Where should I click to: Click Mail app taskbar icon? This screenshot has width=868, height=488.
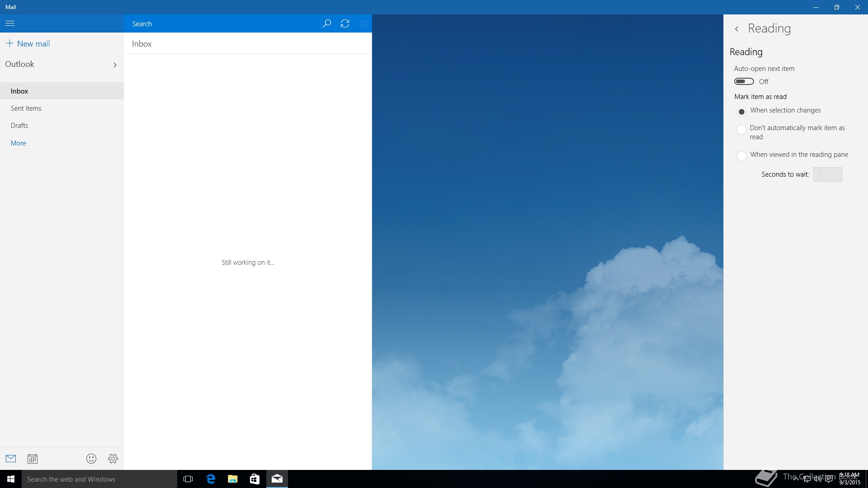(277, 479)
